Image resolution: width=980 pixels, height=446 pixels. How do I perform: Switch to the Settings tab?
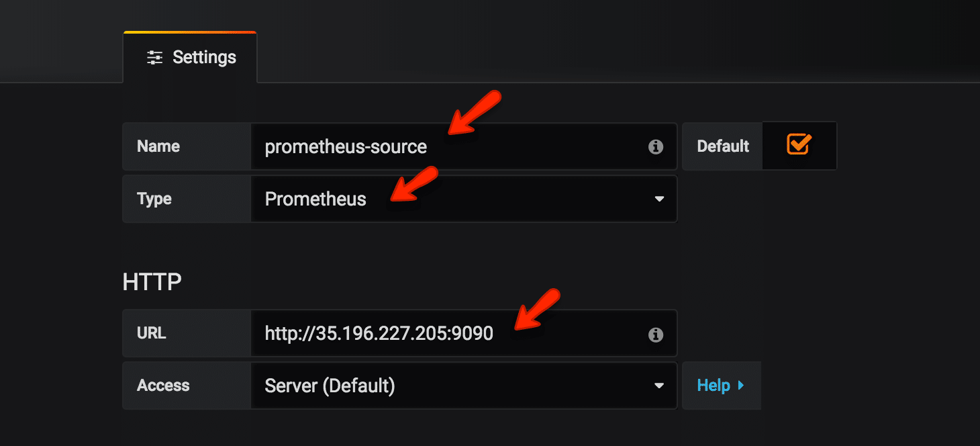point(190,57)
